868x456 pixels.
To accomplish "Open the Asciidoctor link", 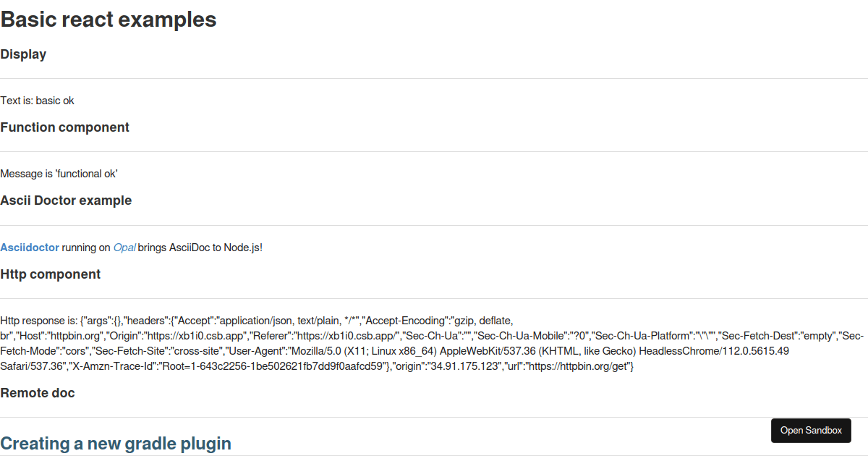I will coord(30,248).
